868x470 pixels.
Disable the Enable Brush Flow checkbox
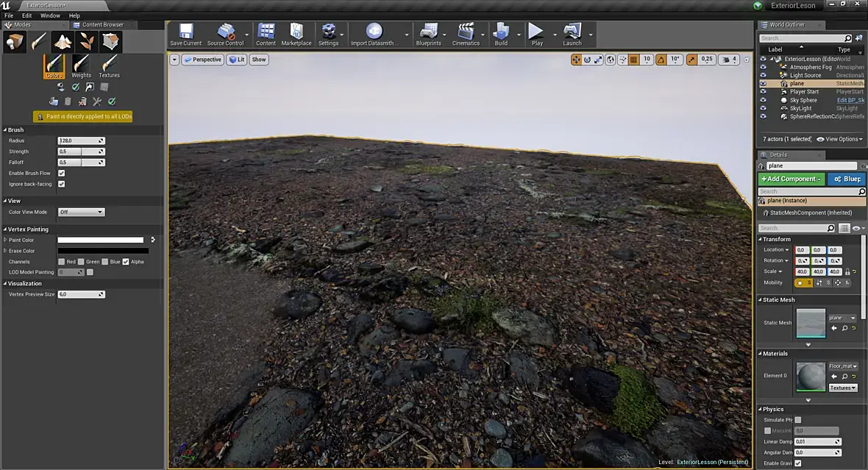click(61, 174)
